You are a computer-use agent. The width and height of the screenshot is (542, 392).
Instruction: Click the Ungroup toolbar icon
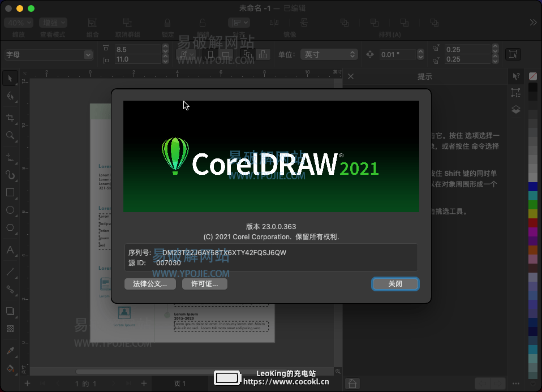click(x=127, y=23)
